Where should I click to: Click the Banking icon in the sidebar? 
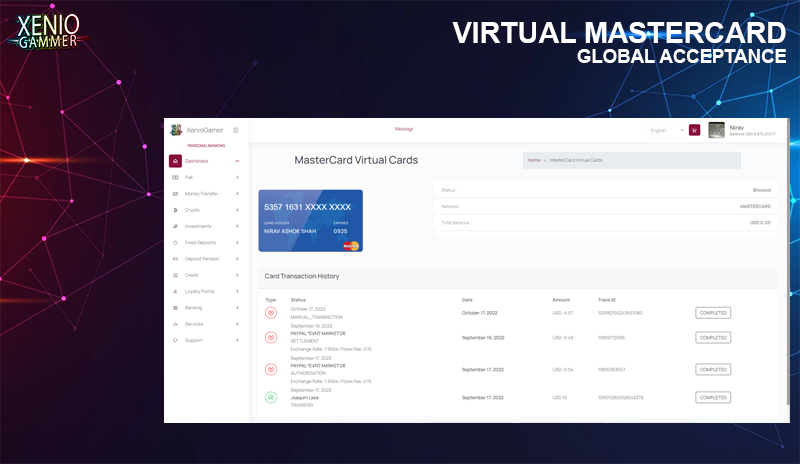pyautogui.click(x=176, y=308)
